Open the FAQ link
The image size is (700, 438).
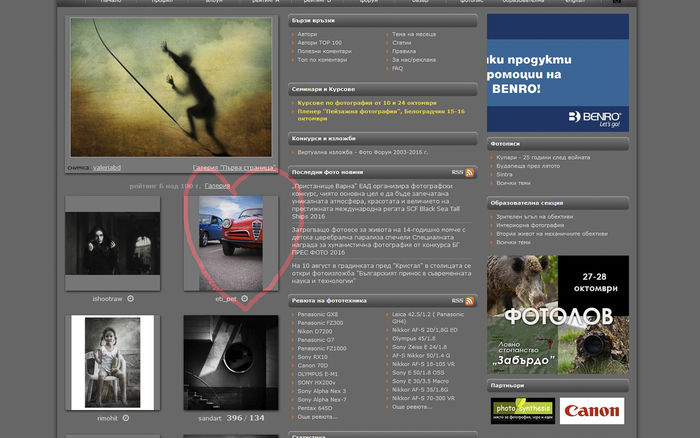(397, 68)
